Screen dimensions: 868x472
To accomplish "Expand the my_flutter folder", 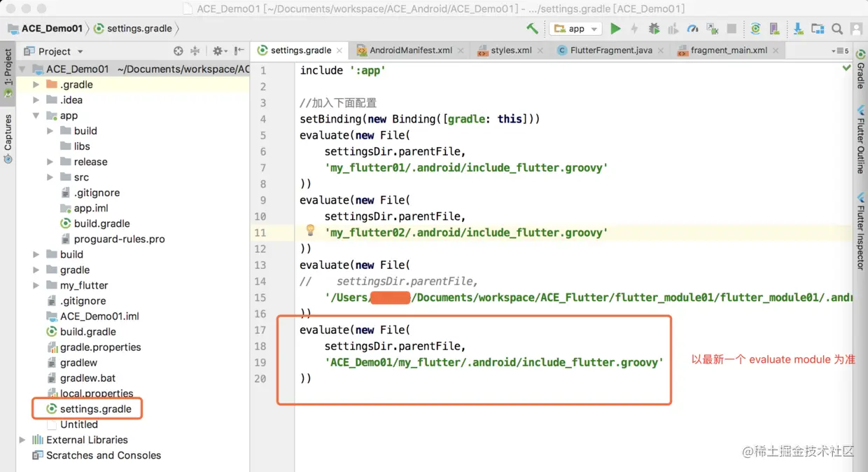I will click(36, 286).
